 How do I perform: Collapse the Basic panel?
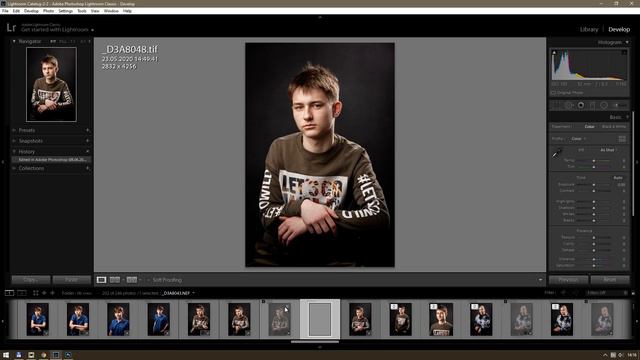[627, 117]
